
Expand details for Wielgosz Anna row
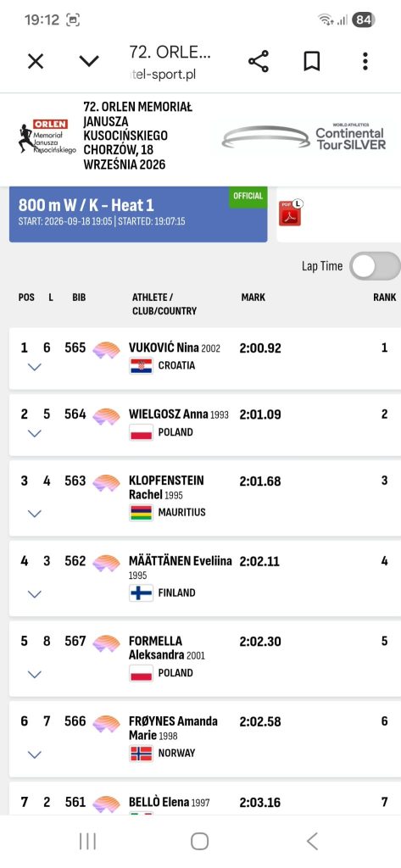coord(35,433)
